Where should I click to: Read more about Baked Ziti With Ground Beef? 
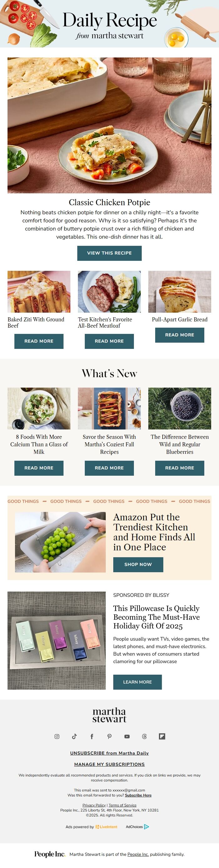pyautogui.click(x=39, y=341)
